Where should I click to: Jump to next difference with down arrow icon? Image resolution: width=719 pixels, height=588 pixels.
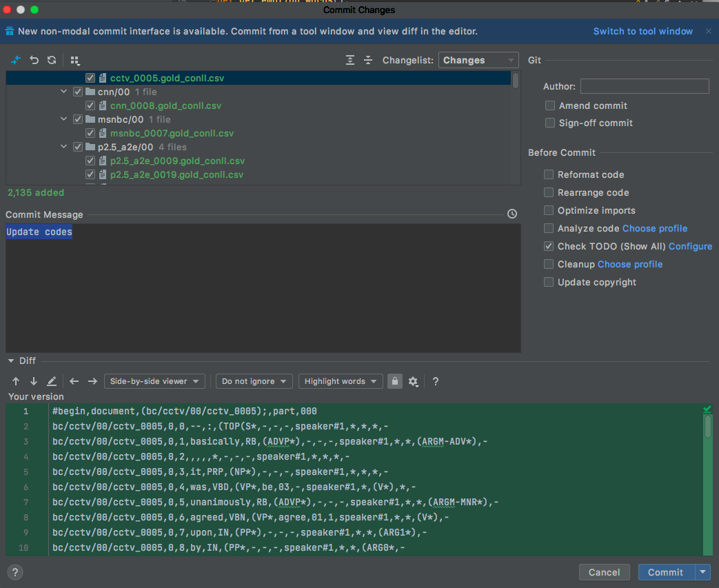coord(33,381)
